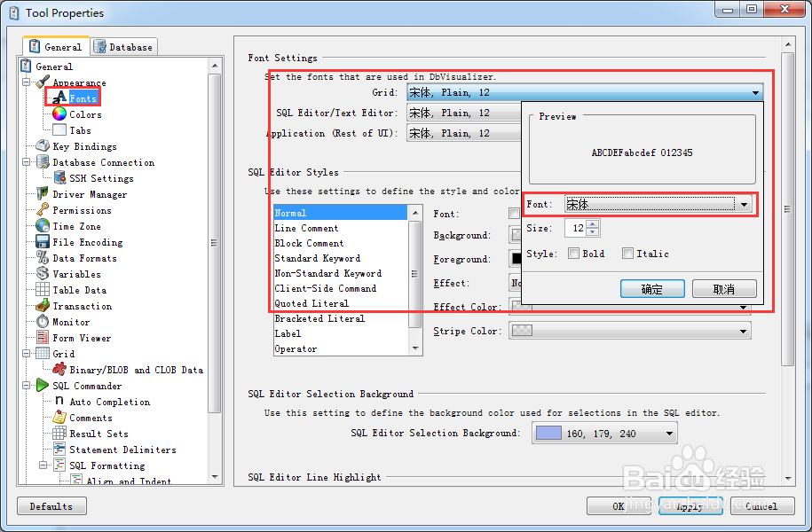Image resolution: width=812 pixels, height=532 pixels.
Task: Collapse the SQL Commander tree node
Action: [27, 386]
